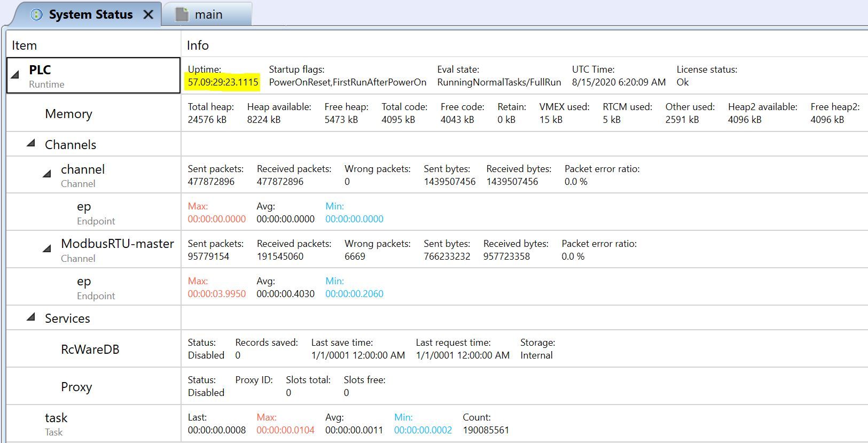Click the eval state RunningNormalTasks/FullRun value
The image size is (868, 443).
coord(499,82)
